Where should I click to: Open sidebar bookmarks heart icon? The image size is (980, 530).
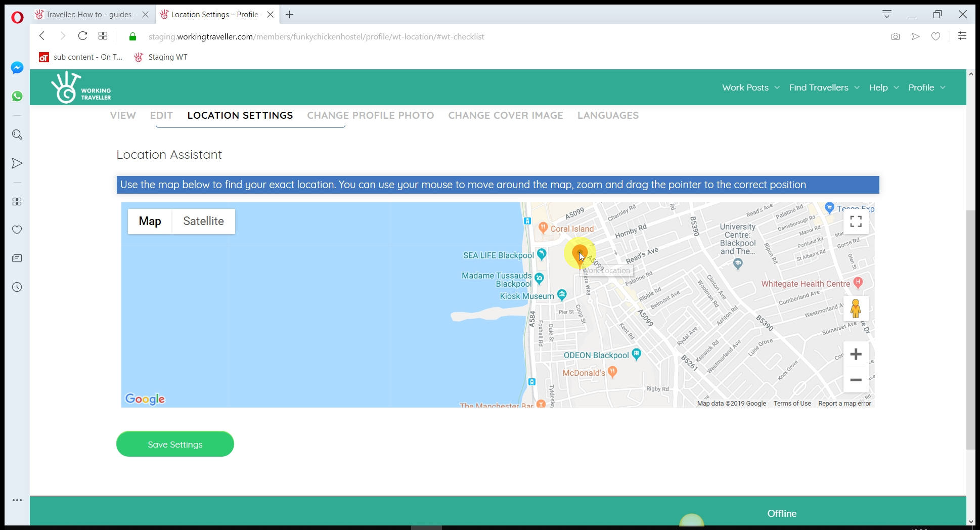pos(17,230)
